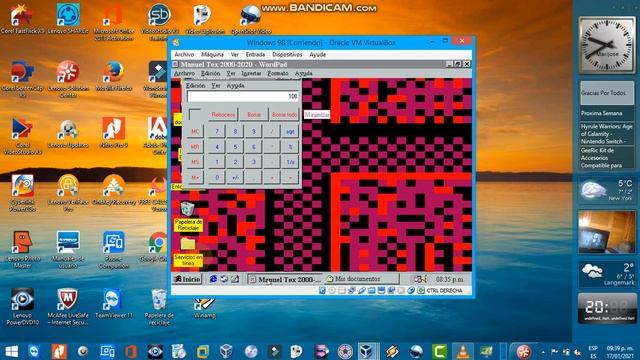
Task: Click calculator sqrt button
Action: click(290, 131)
